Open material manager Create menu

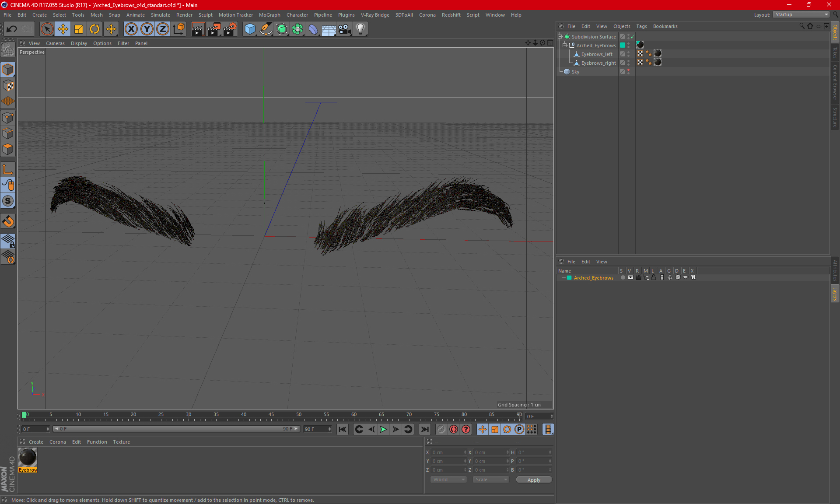[36, 442]
